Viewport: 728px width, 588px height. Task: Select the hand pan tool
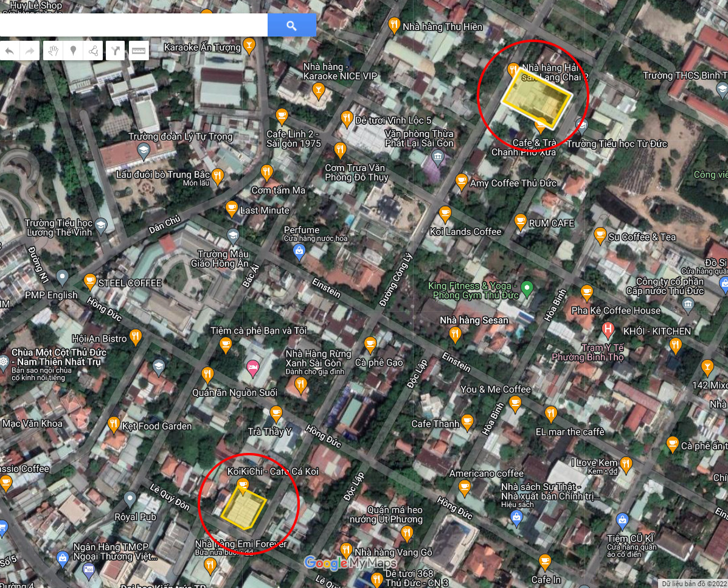coord(54,51)
